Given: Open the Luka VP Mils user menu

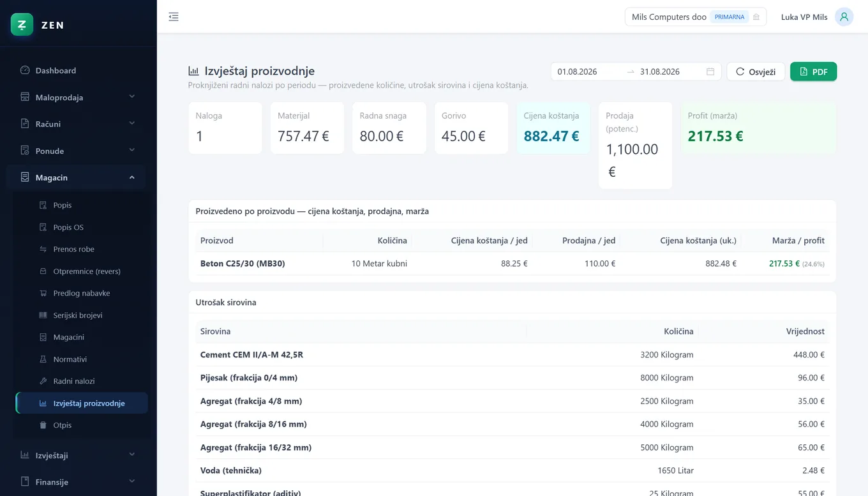Looking at the screenshot, I should 817,17.
